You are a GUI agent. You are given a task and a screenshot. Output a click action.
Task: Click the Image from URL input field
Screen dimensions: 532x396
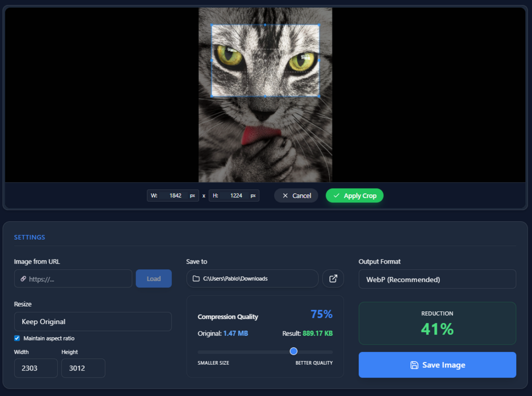pyautogui.click(x=73, y=278)
